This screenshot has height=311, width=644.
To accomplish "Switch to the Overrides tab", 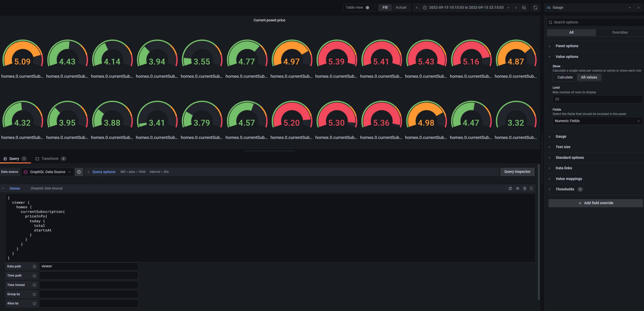I will 620,32.
